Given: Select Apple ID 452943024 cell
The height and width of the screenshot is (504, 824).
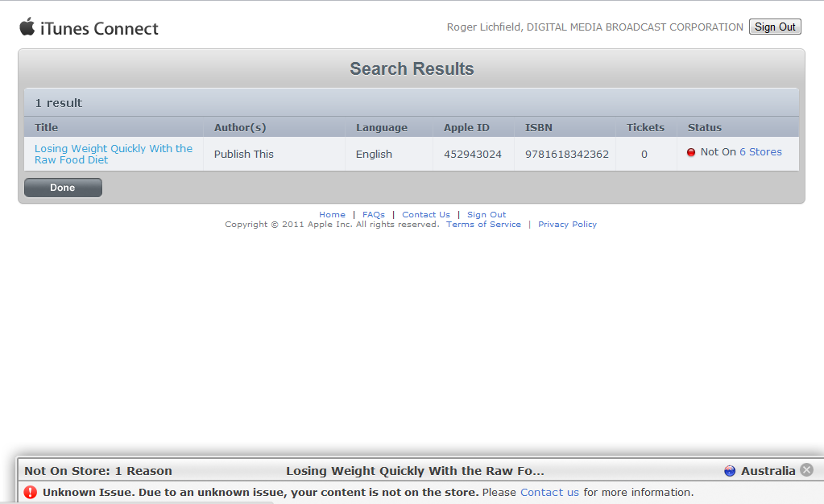Looking at the screenshot, I should click(473, 154).
